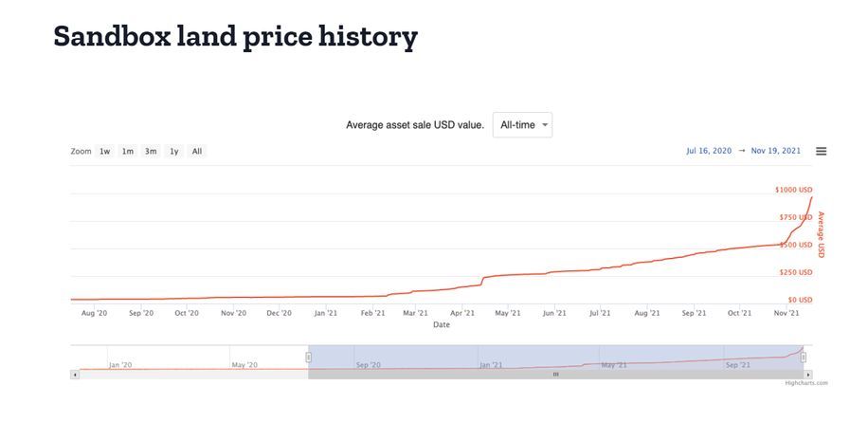The image size is (868, 422).
Task: Grab the right navigator range handle
Action: (805, 358)
